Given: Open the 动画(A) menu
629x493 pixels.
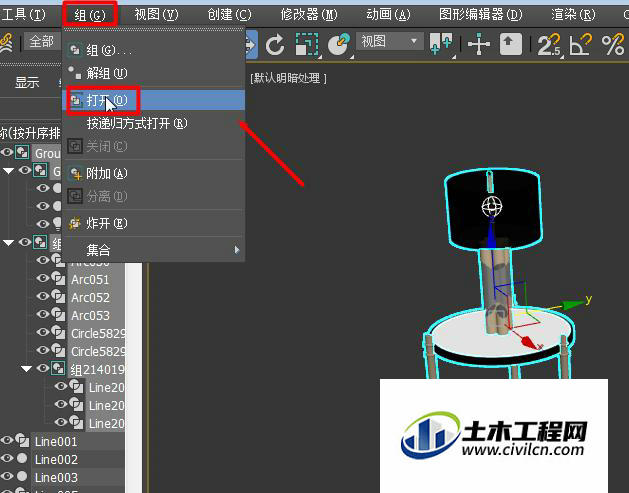Looking at the screenshot, I should click(x=388, y=15).
